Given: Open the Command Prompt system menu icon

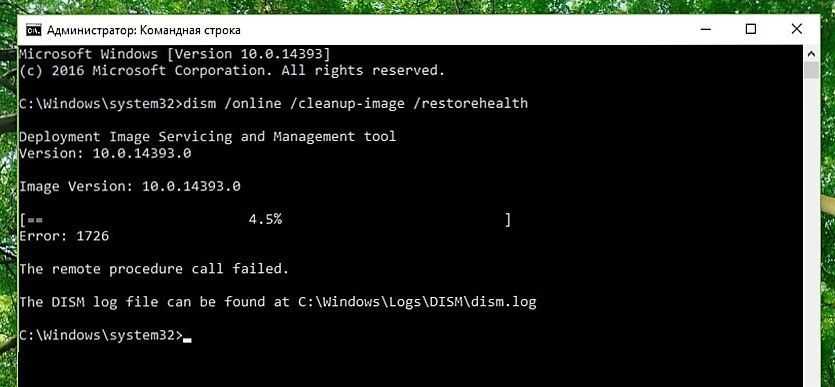Looking at the screenshot, I should pos(34,30).
